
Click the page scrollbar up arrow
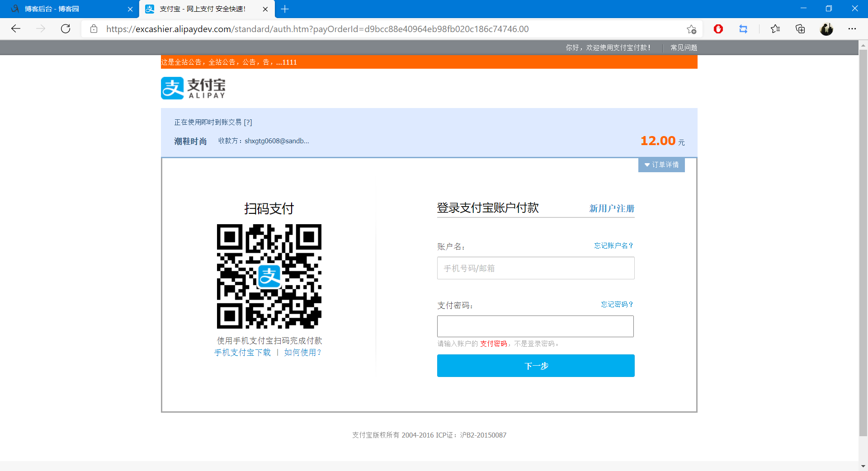point(863,45)
